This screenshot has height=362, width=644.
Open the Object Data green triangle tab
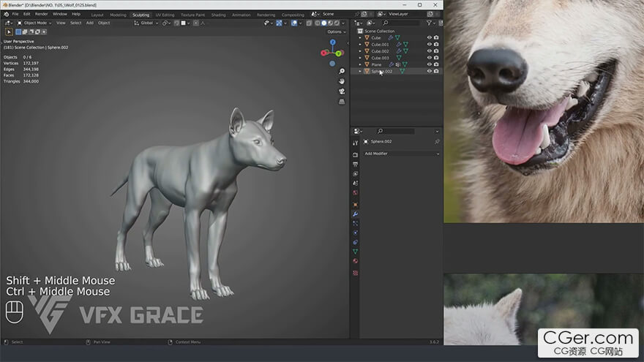(355, 252)
